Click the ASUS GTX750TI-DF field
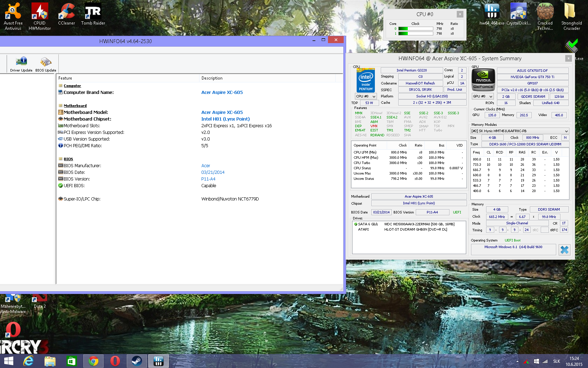This screenshot has width=588, height=368. pyautogui.click(x=532, y=71)
